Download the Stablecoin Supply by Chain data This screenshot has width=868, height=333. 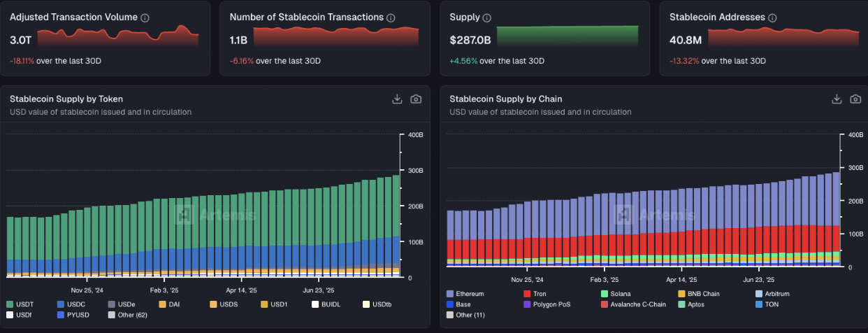point(837,99)
